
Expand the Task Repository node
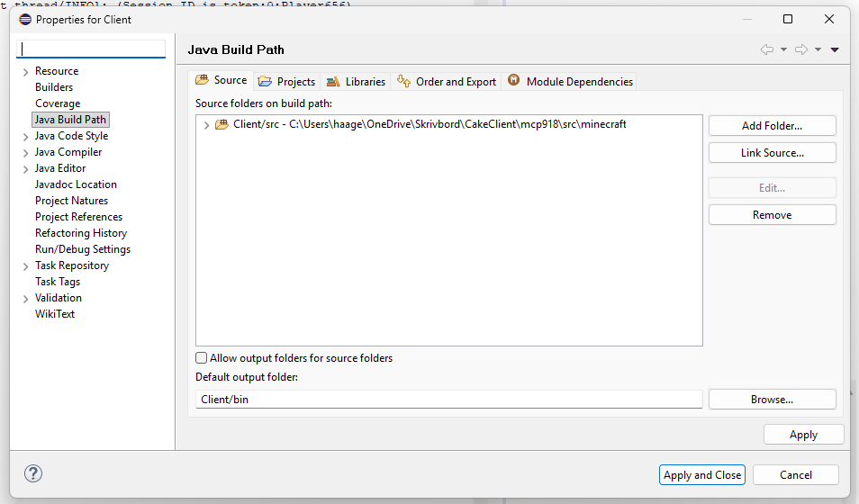point(25,266)
